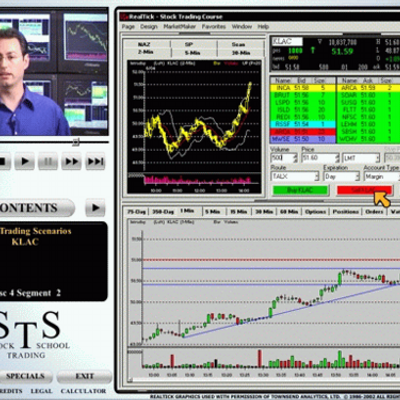400x400 pixels.
Task: Open the Account Type dropdown showing Margin
Action: (382, 176)
